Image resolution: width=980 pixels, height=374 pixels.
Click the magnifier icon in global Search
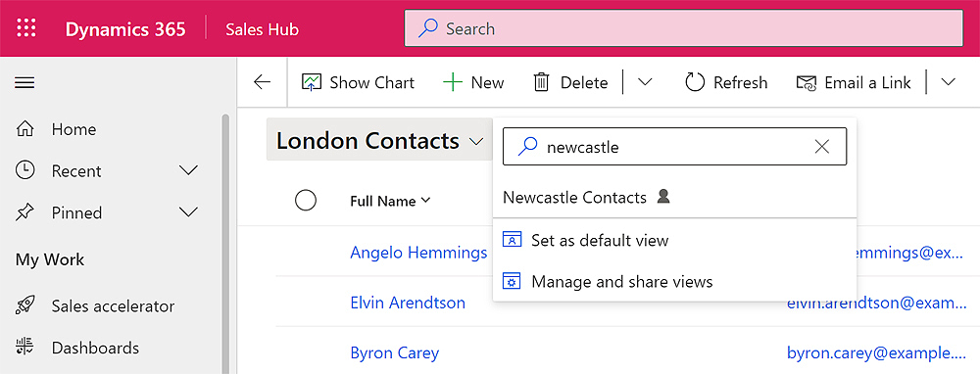(x=428, y=28)
